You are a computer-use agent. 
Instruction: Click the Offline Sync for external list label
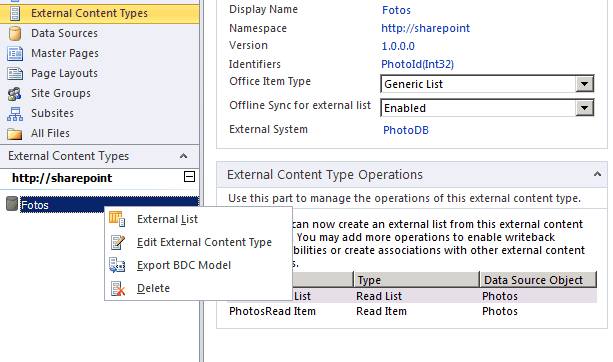click(x=300, y=106)
